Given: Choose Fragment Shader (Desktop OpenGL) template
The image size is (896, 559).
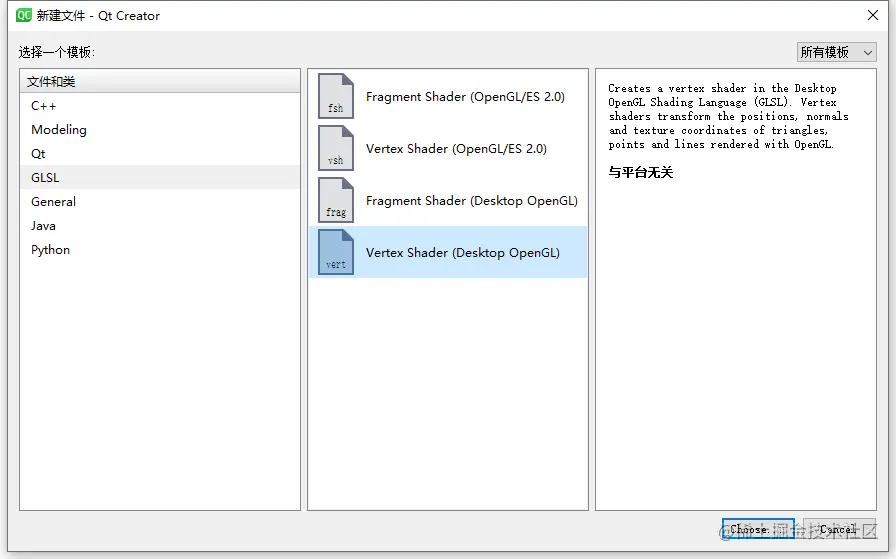Looking at the screenshot, I should pyautogui.click(x=448, y=201).
